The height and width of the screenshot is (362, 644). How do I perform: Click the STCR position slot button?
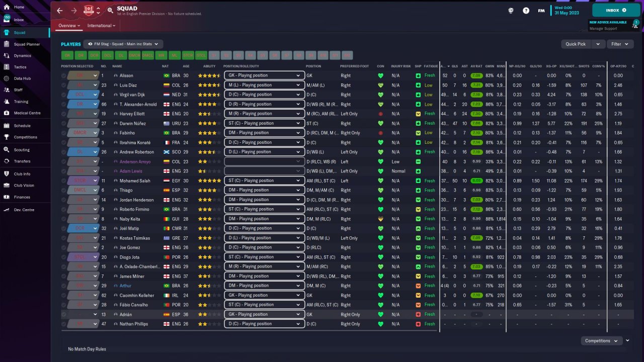[x=188, y=55]
